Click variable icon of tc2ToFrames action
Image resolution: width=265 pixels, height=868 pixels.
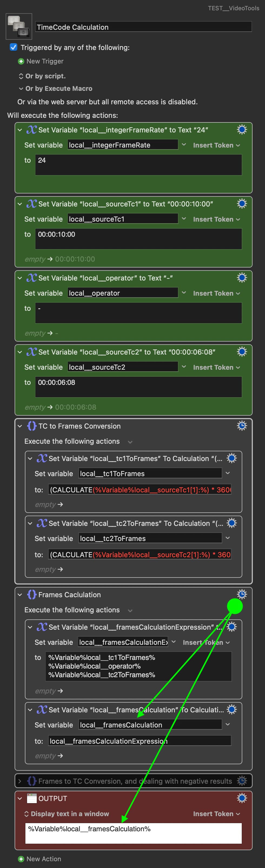pos(42,523)
